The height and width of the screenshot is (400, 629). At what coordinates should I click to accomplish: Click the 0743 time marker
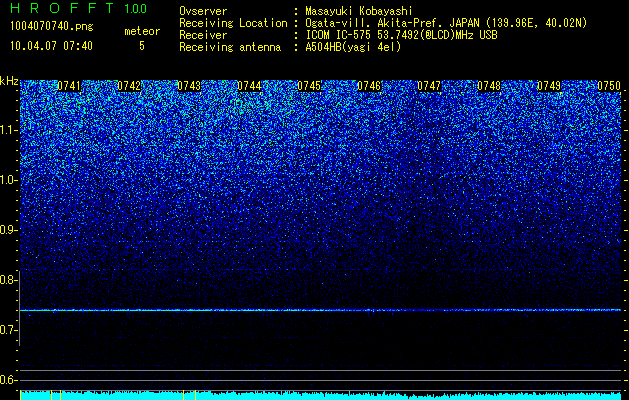tap(189, 86)
